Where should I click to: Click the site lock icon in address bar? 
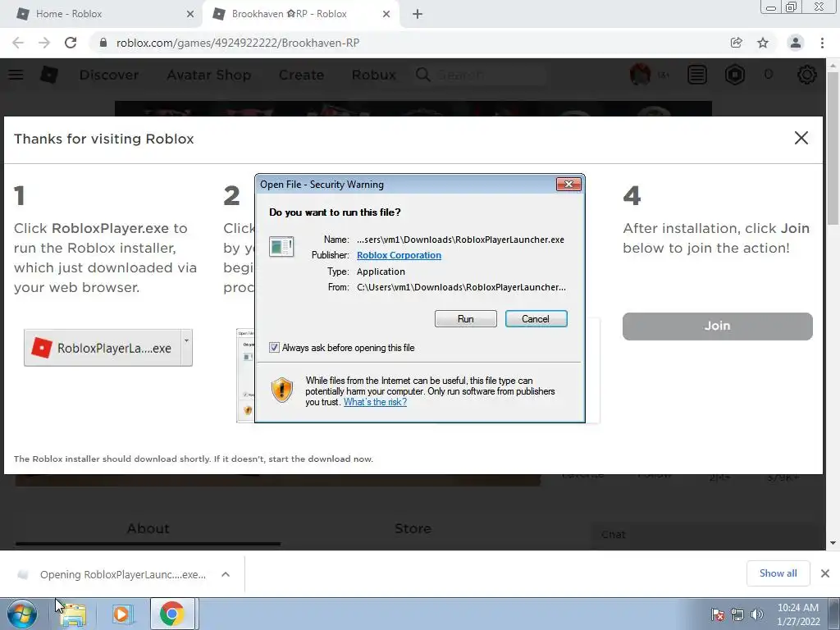click(x=103, y=43)
